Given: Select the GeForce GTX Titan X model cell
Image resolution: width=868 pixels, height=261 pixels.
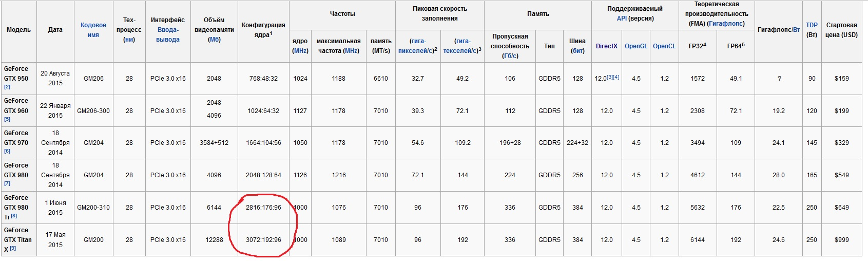Looking at the screenshot, I should pos(18,240).
